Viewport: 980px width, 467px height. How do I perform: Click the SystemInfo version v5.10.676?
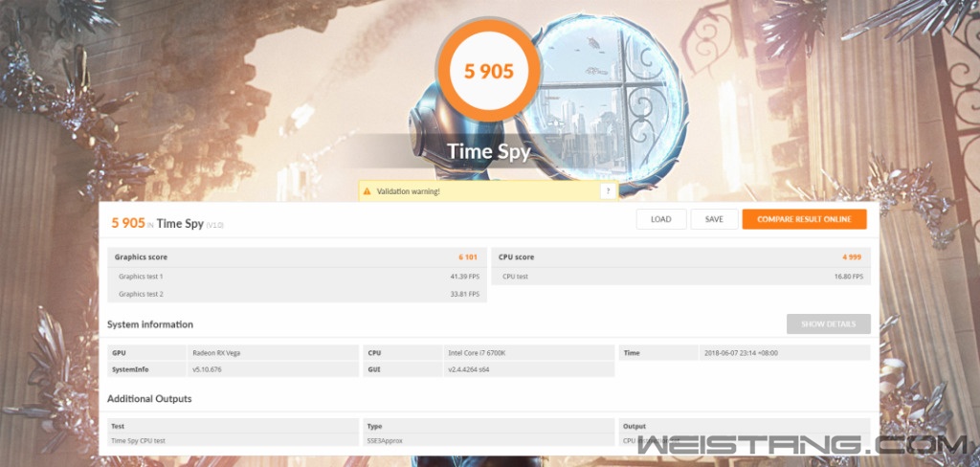(x=207, y=369)
